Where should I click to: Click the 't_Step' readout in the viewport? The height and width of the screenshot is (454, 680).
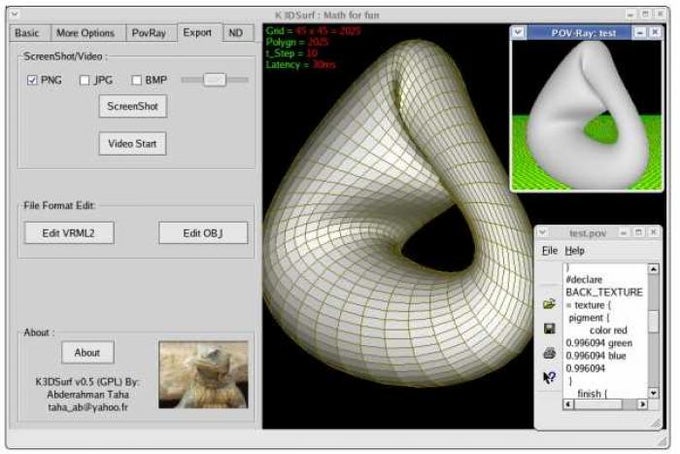pos(291,53)
